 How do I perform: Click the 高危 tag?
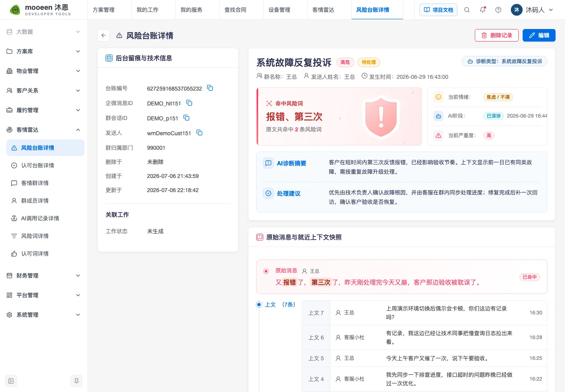pos(345,62)
